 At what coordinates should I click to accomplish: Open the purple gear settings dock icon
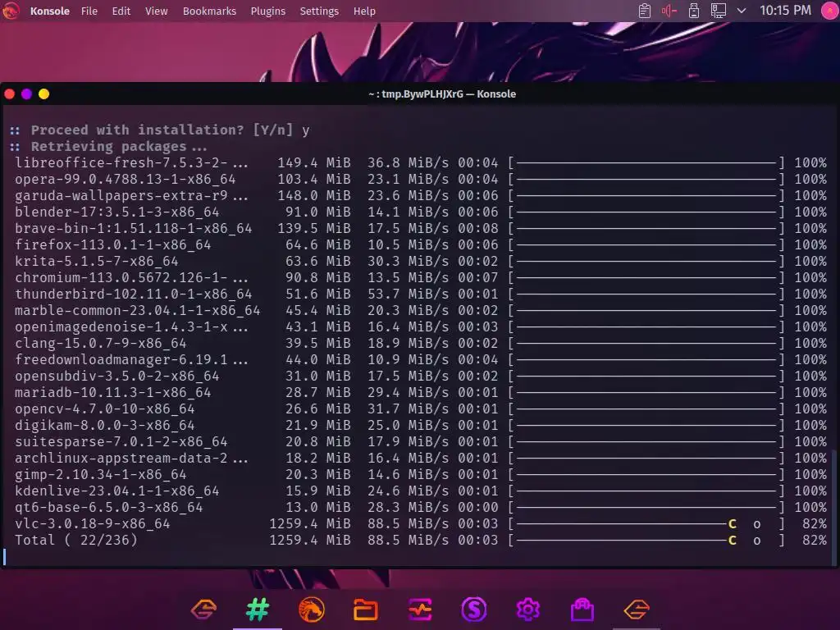528,609
